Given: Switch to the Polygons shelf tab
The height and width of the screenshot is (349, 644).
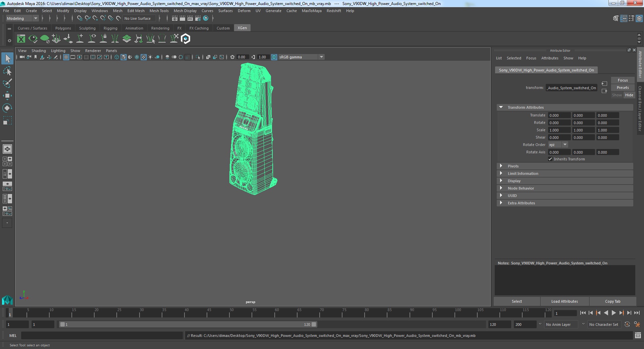Looking at the screenshot, I should point(63,28).
